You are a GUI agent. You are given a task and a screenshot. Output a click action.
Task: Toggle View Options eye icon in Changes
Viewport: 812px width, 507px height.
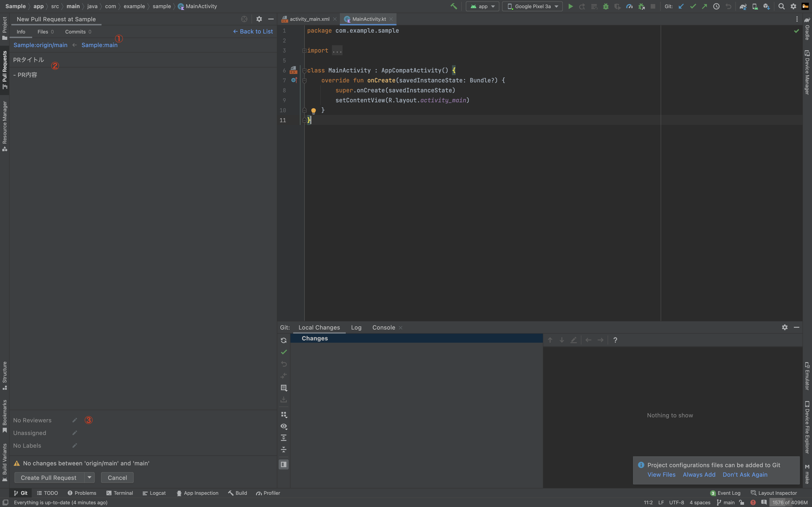[283, 426]
